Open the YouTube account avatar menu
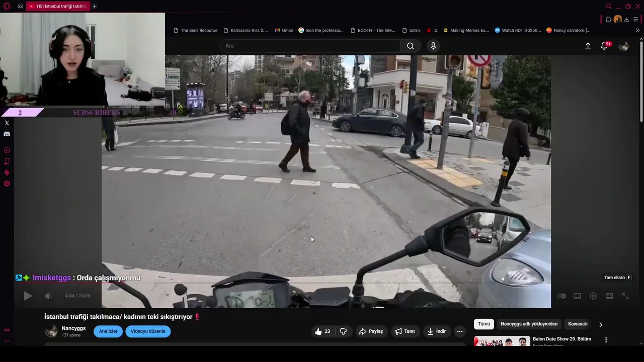 (624, 46)
